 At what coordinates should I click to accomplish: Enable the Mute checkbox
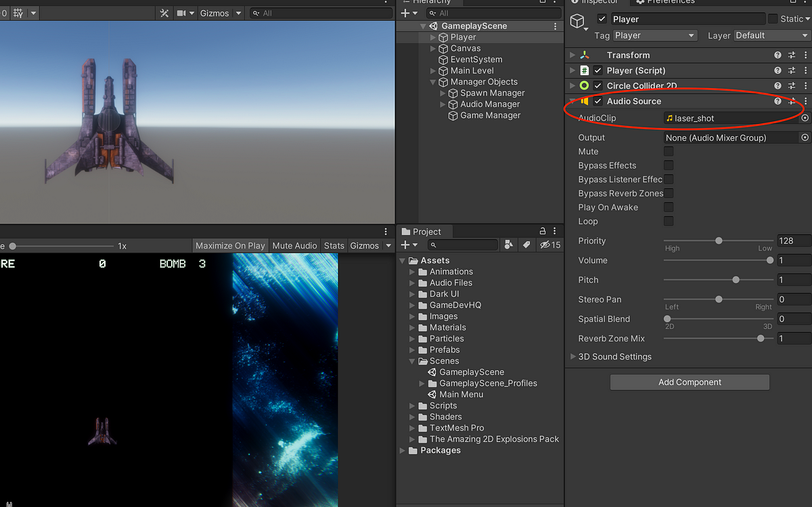pos(669,152)
